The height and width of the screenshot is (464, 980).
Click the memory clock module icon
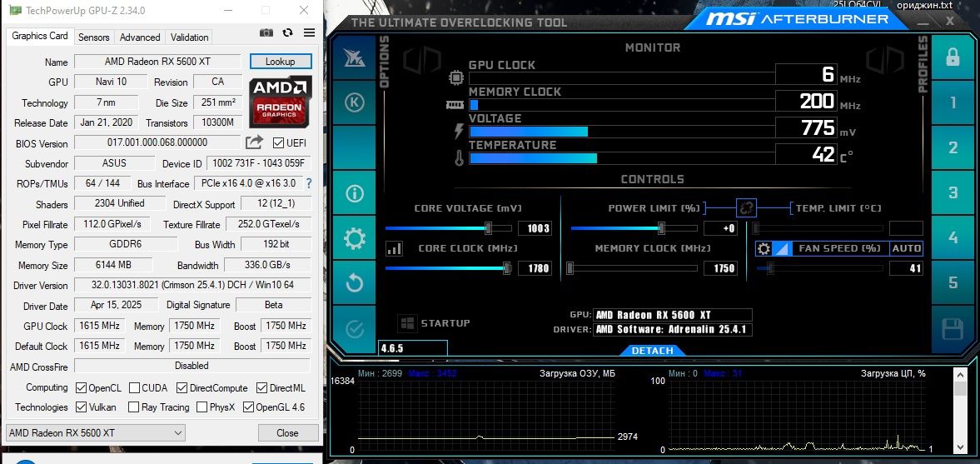(455, 105)
